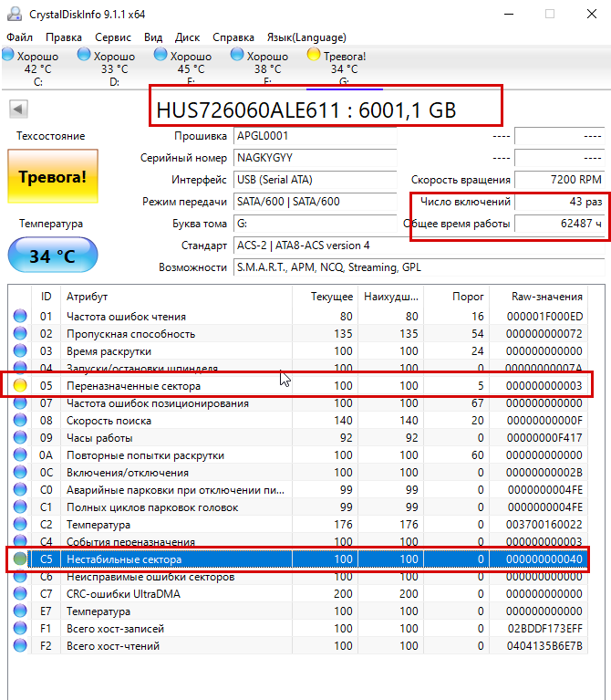
Task: Click the Raw-значения column header
Action: (539, 297)
